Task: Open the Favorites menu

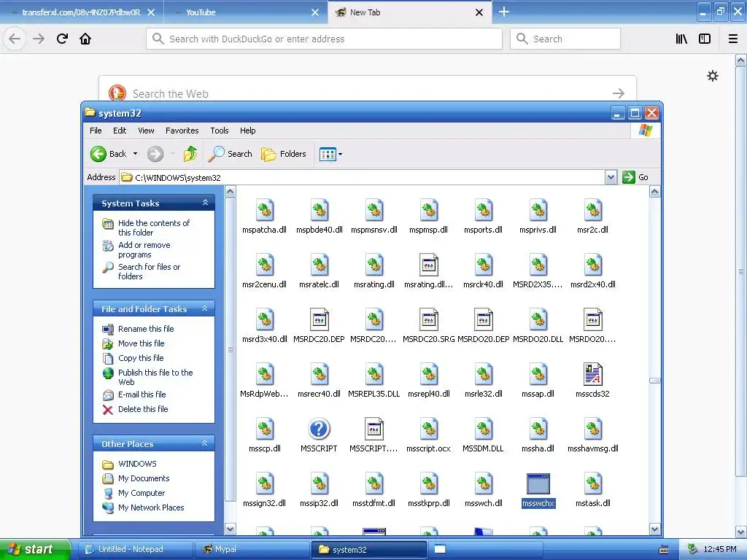Action: click(182, 131)
